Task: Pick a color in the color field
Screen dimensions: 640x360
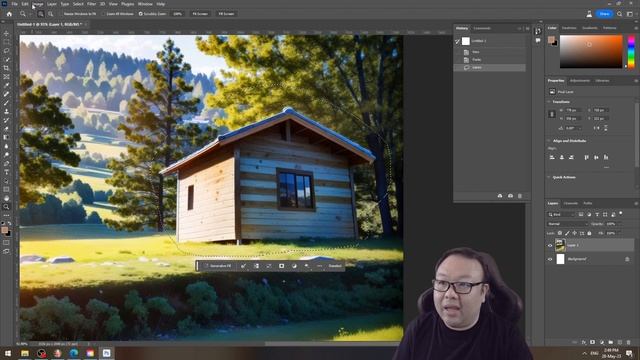Action: [591, 51]
